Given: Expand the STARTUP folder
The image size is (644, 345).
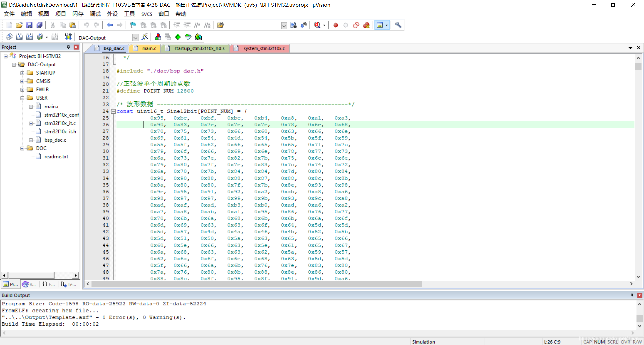Looking at the screenshot, I should (x=22, y=73).
